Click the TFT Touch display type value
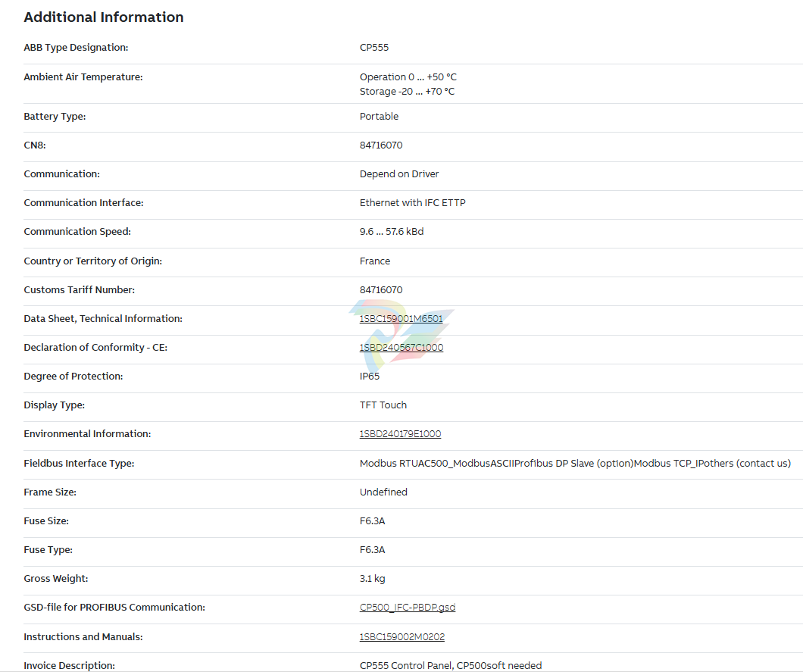Viewport: 803px width, 672px height. (383, 405)
